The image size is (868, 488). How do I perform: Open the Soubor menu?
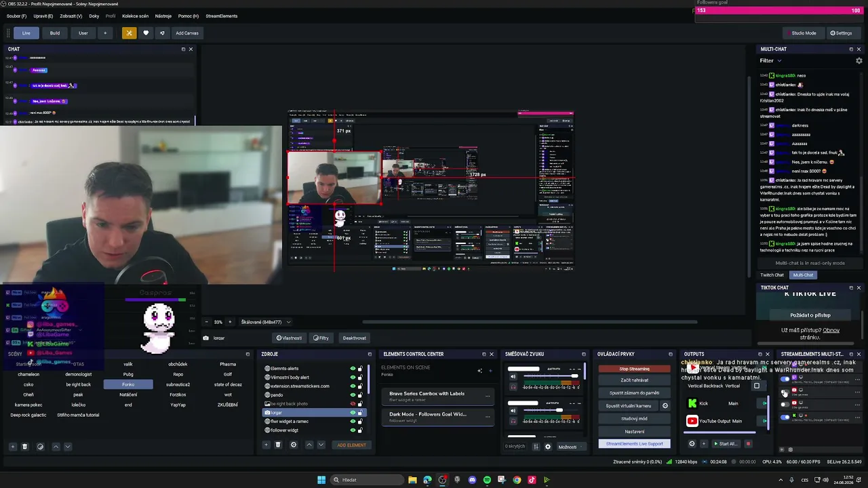[x=17, y=16]
